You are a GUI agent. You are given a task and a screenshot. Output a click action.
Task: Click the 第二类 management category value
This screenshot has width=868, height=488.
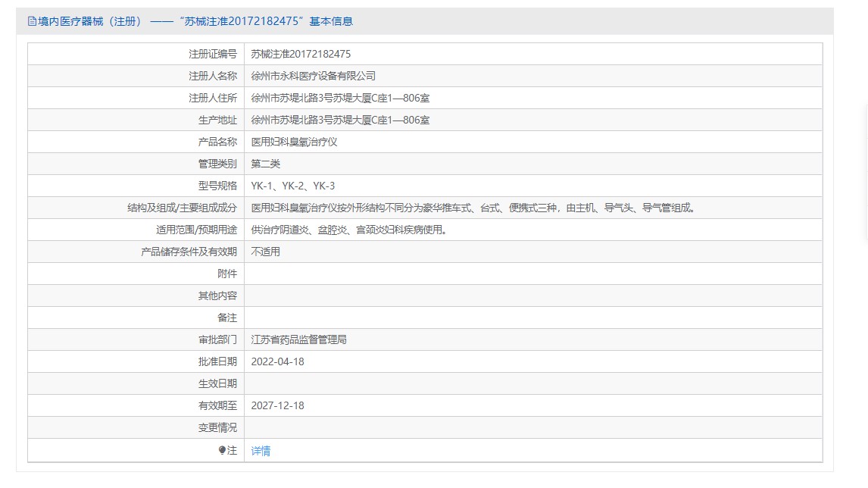click(265, 164)
